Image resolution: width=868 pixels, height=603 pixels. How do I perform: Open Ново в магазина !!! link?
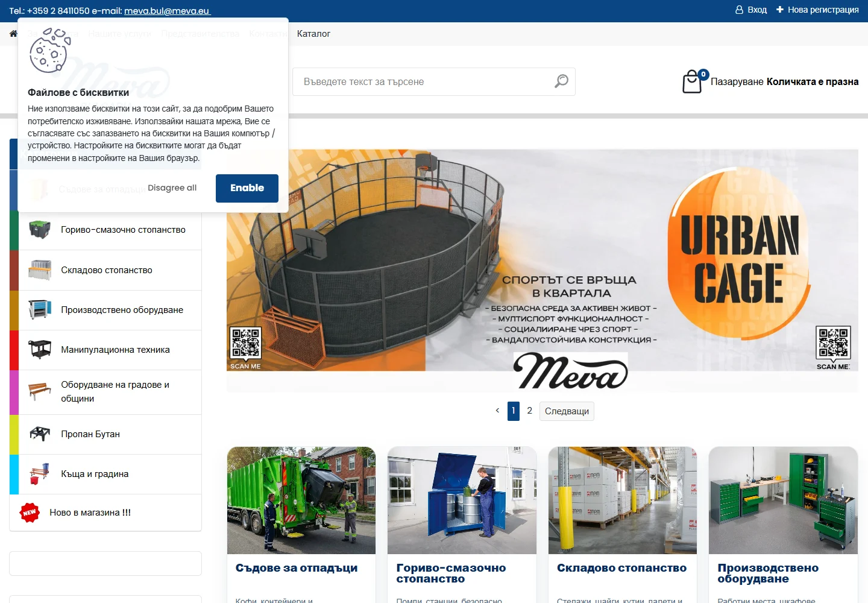click(x=90, y=513)
